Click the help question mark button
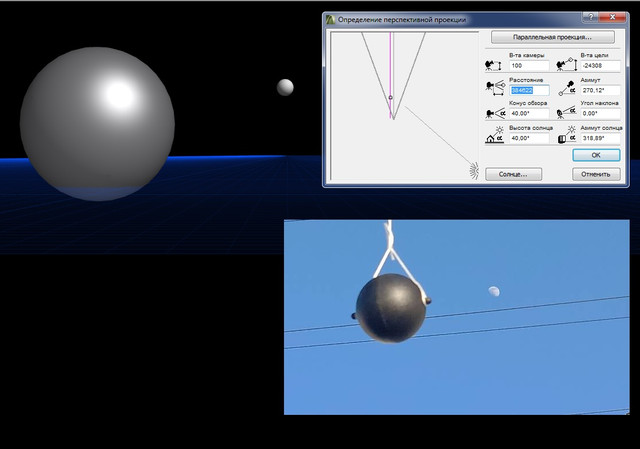Image resolution: width=640 pixels, height=449 pixels. pos(590,17)
